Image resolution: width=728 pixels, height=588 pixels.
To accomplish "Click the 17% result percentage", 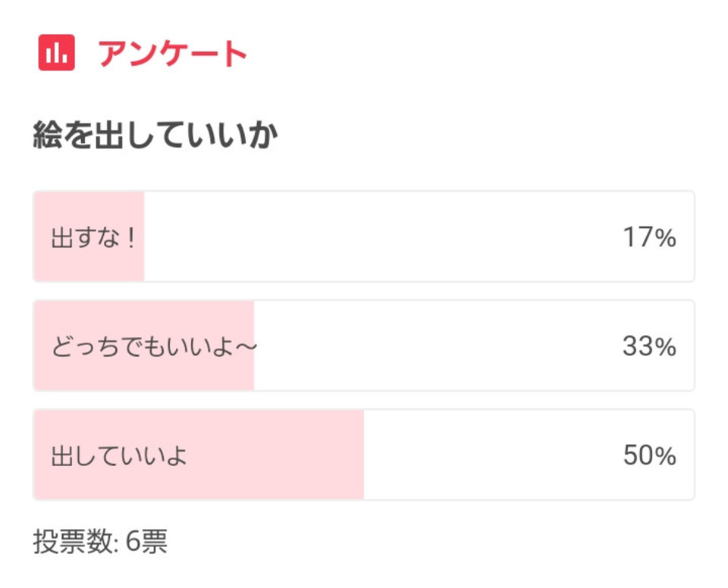I will 649,237.
